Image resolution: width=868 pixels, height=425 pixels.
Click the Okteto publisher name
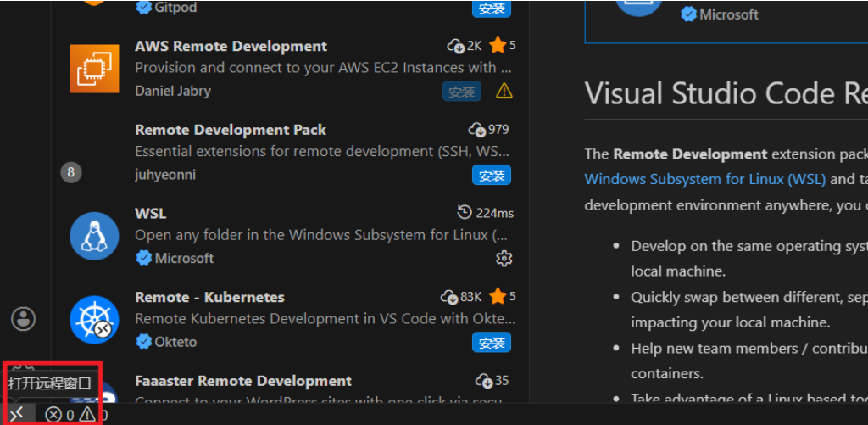point(175,342)
